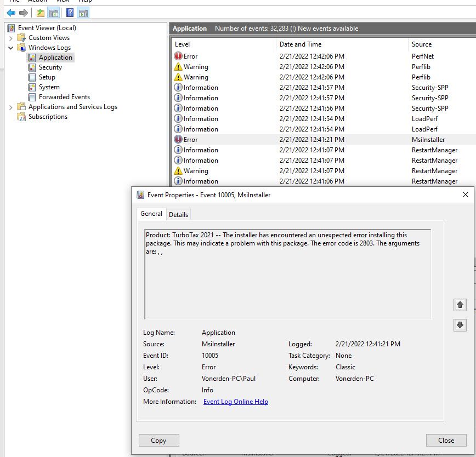Expand Applications and Services Logs node
This screenshot has height=457, width=476.
(11, 107)
